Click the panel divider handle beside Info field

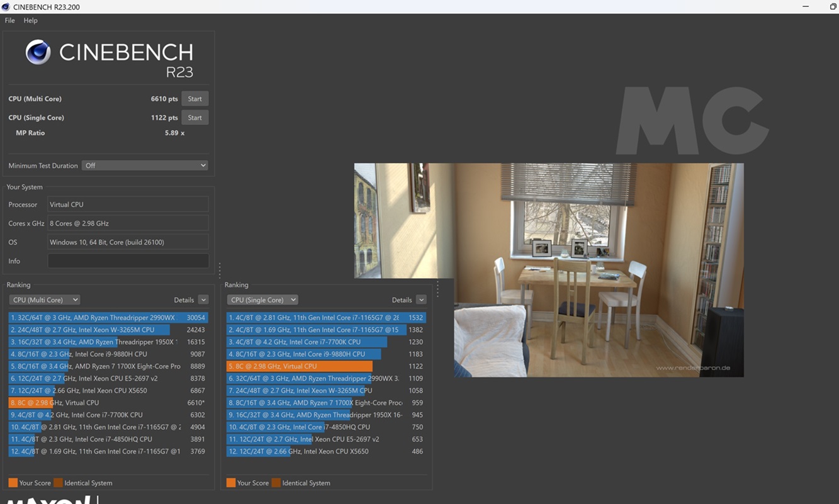(x=219, y=271)
